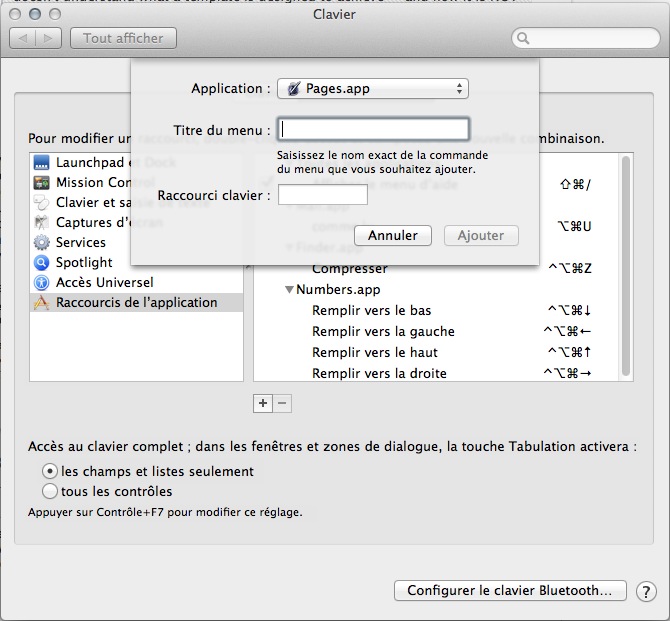Click the Raccourcis de l'application icon

point(41,303)
